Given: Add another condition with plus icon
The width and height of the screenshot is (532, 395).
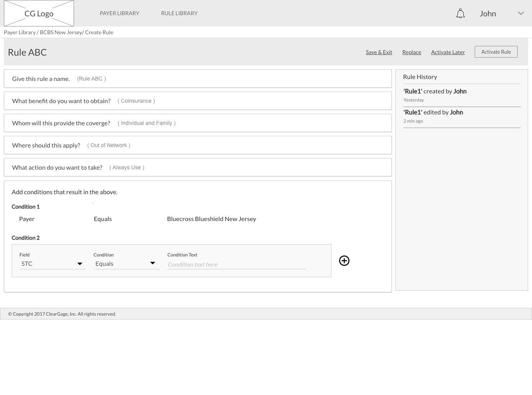Looking at the screenshot, I should click(x=344, y=261).
